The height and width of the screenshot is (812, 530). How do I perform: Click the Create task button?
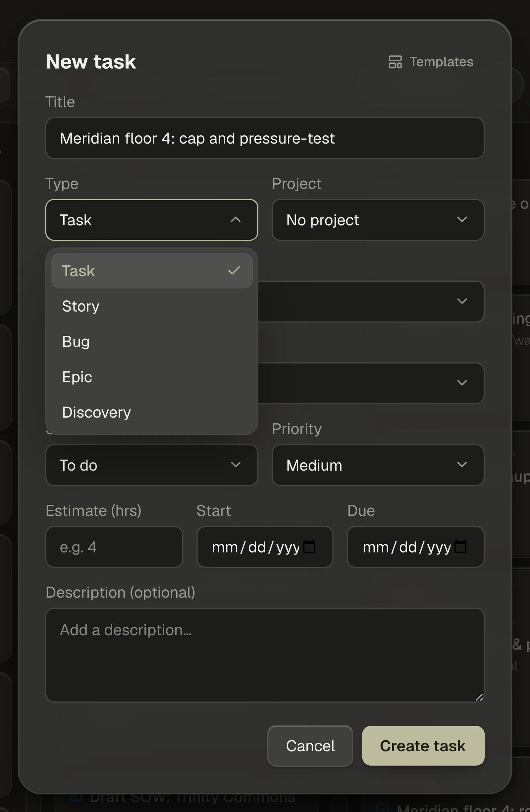pos(423,746)
